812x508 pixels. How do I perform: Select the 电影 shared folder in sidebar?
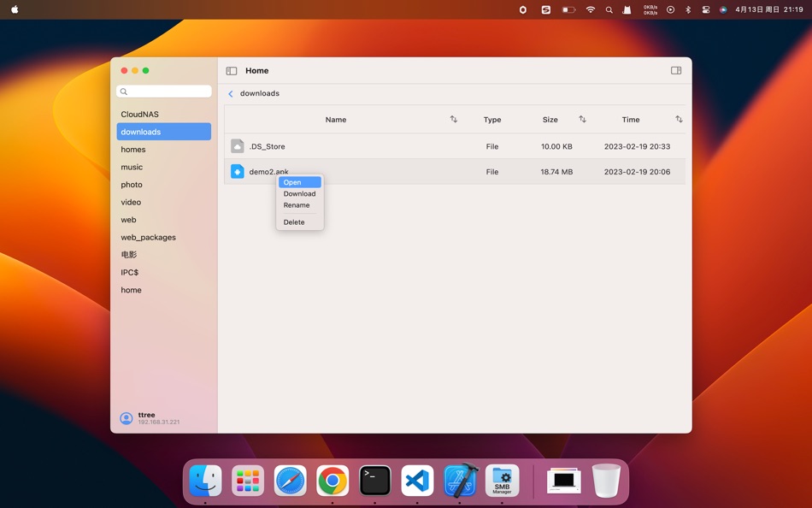tap(129, 254)
